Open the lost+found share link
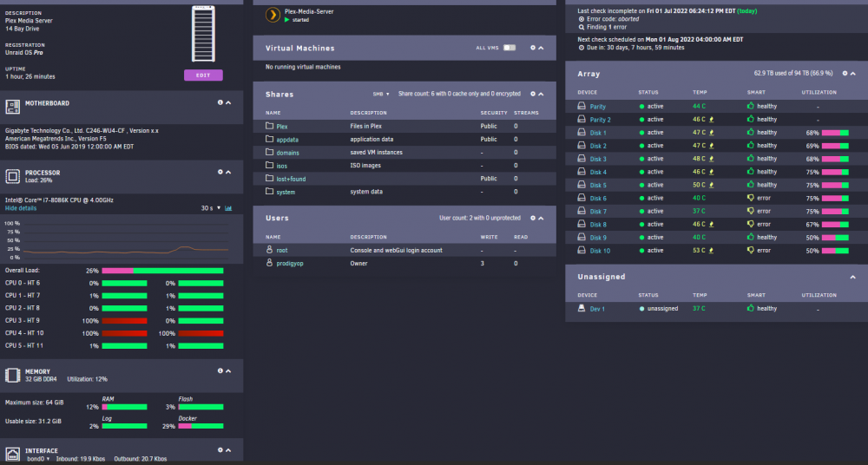This screenshot has width=868, height=465. pos(291,179)
